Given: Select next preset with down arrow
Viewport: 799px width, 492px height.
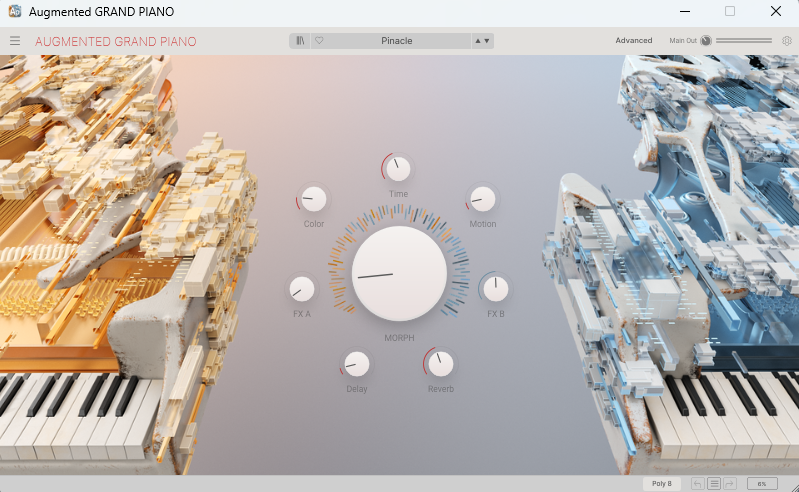Looking at the screenshot, I should (488, 41).
